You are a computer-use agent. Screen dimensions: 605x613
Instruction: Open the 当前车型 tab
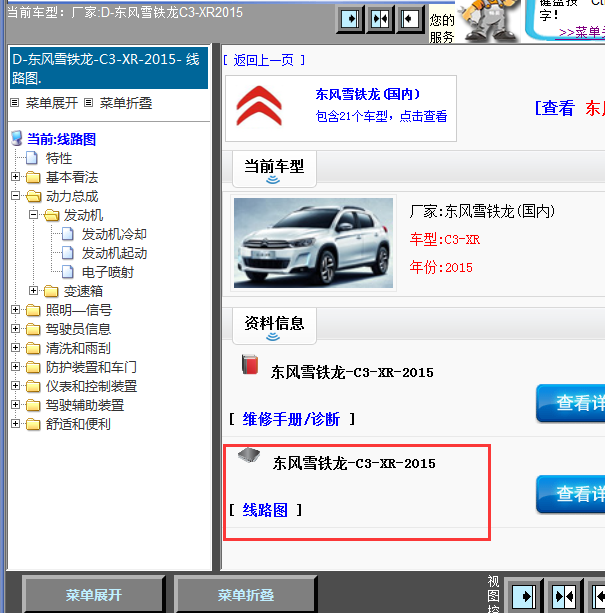click(274, 169)
